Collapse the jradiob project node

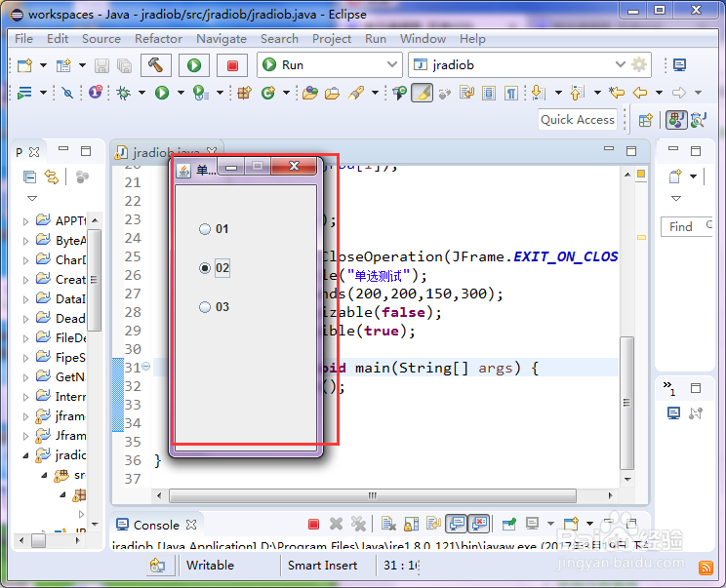pos(25,455)
